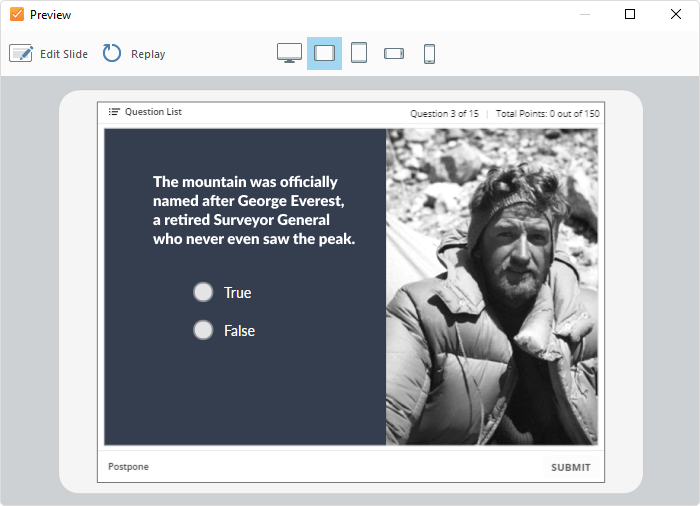Image resolution: width=700 pixels, height=506 pixels.
Task: Click Total Points 0 out of 150
Action: pyautogui.click(x=547, y=113)
